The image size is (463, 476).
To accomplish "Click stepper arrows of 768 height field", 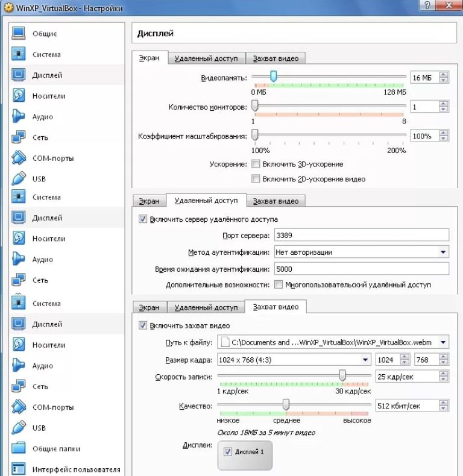I will (443, 360).
